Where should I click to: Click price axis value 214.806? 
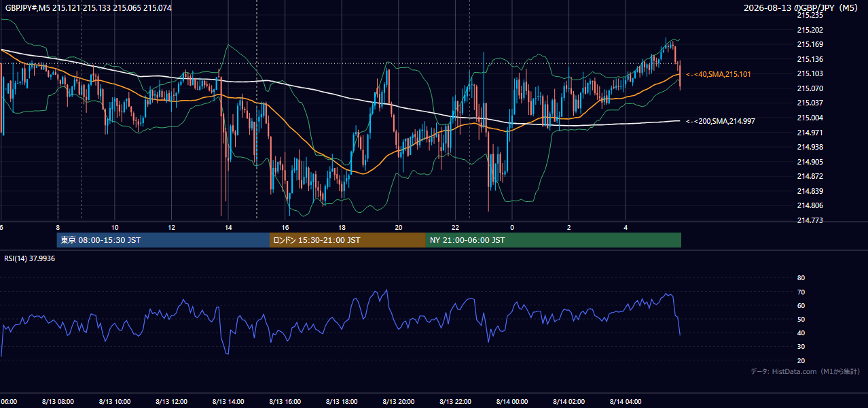click(x=810, y=206)
